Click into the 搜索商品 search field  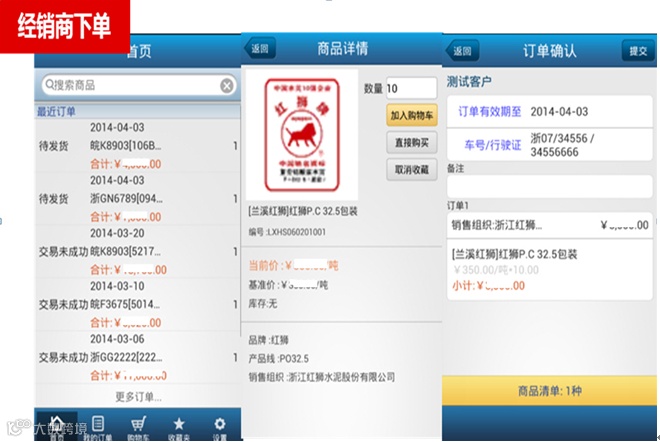pyautogui.click(x=138, y=85)
